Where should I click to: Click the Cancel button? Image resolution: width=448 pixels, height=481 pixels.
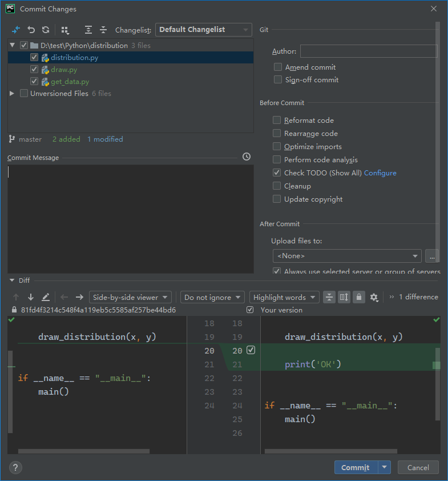click(x=418, y=467)
